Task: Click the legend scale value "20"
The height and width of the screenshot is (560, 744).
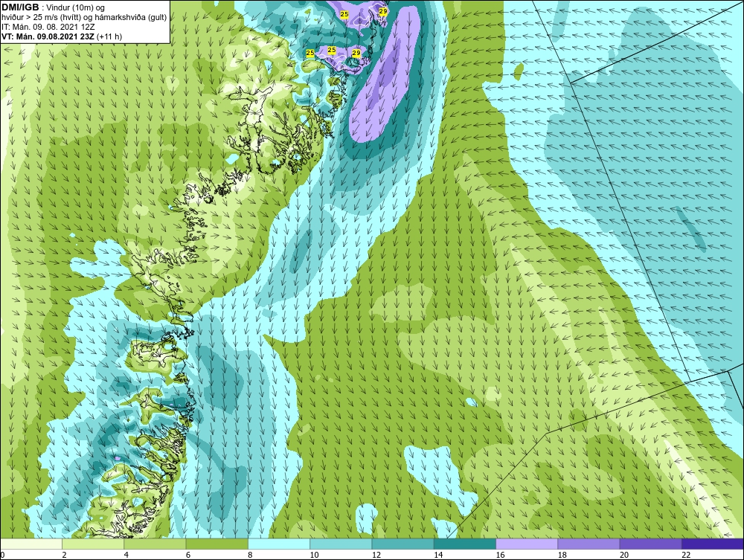Action: (623, 555)
